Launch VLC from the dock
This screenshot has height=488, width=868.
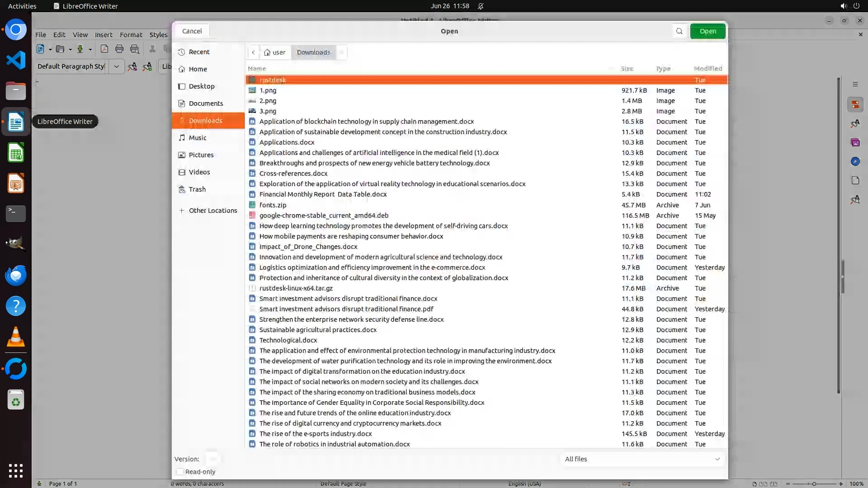16,337
